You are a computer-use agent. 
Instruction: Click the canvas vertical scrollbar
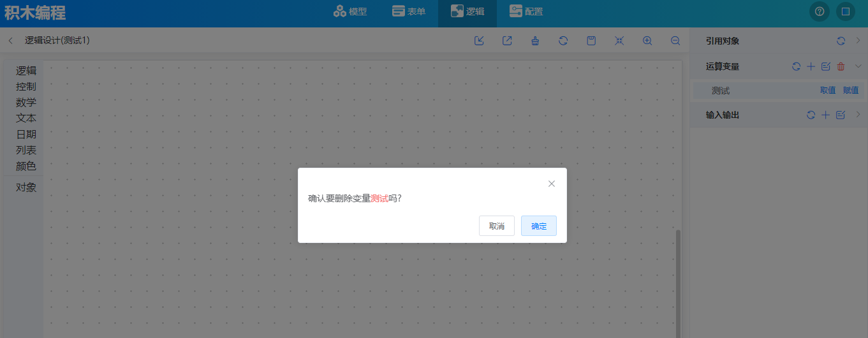tap(678, 284)
